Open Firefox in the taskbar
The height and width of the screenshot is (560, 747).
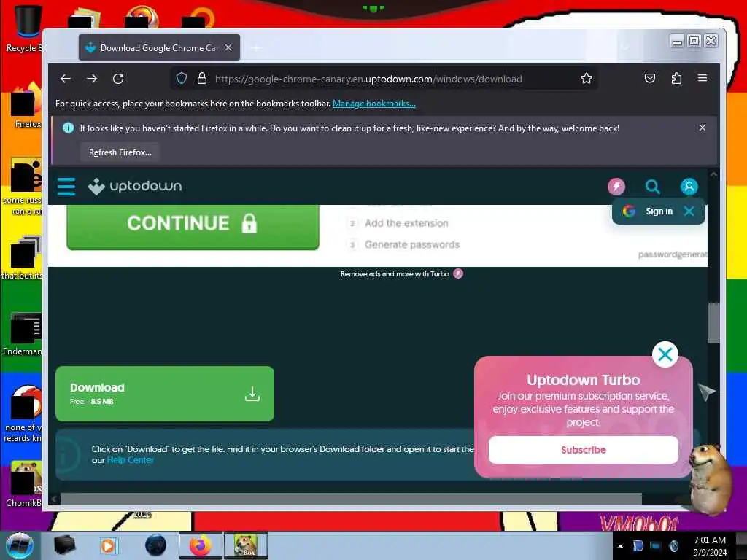pos(200,545)
